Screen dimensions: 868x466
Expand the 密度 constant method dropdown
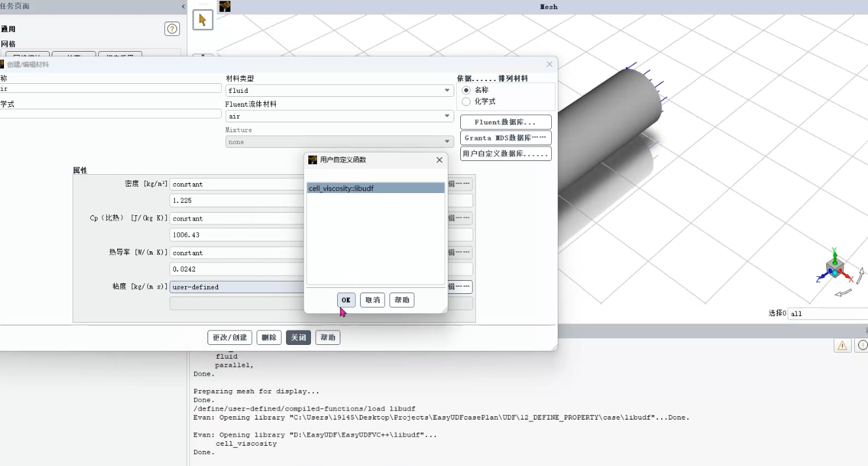(x=237, y=185)
